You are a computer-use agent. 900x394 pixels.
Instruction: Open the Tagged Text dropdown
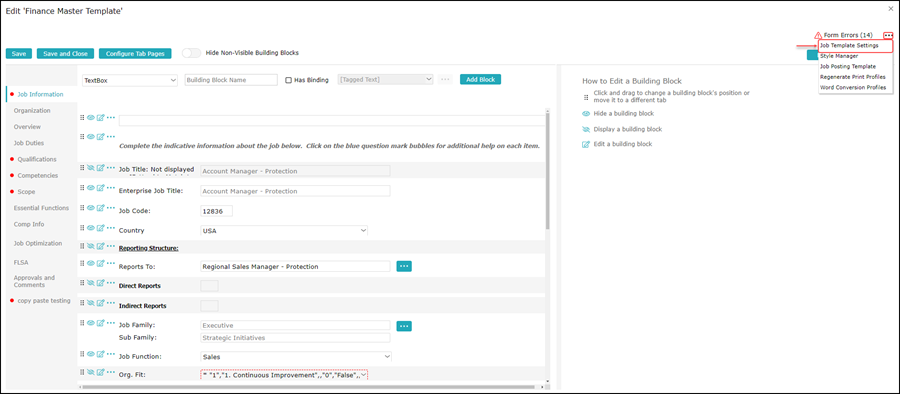(386, 80)
